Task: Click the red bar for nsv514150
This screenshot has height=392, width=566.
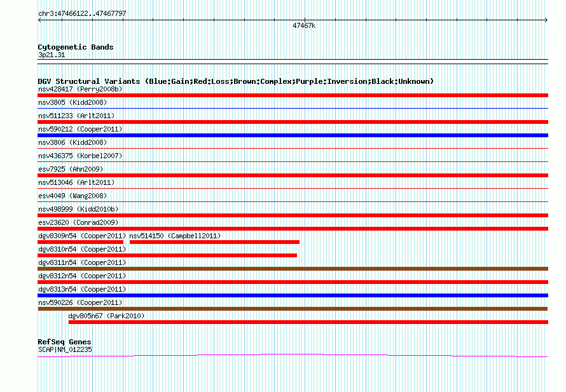Action: pos(214,242)
